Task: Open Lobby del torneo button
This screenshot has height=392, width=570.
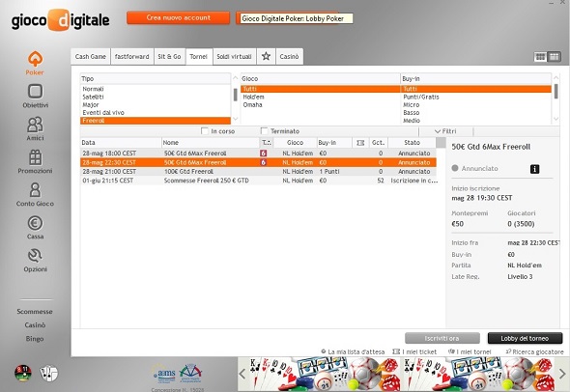Action: pyautogui.click(x=525, y=338)
